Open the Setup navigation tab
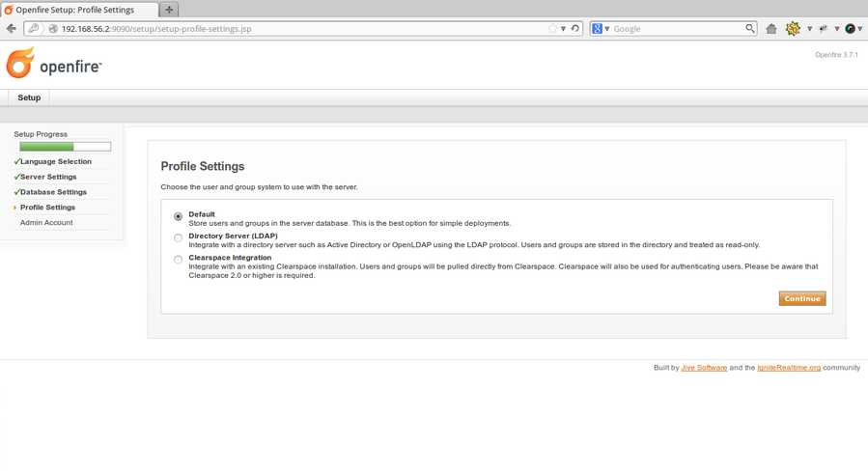 (29, 97)
